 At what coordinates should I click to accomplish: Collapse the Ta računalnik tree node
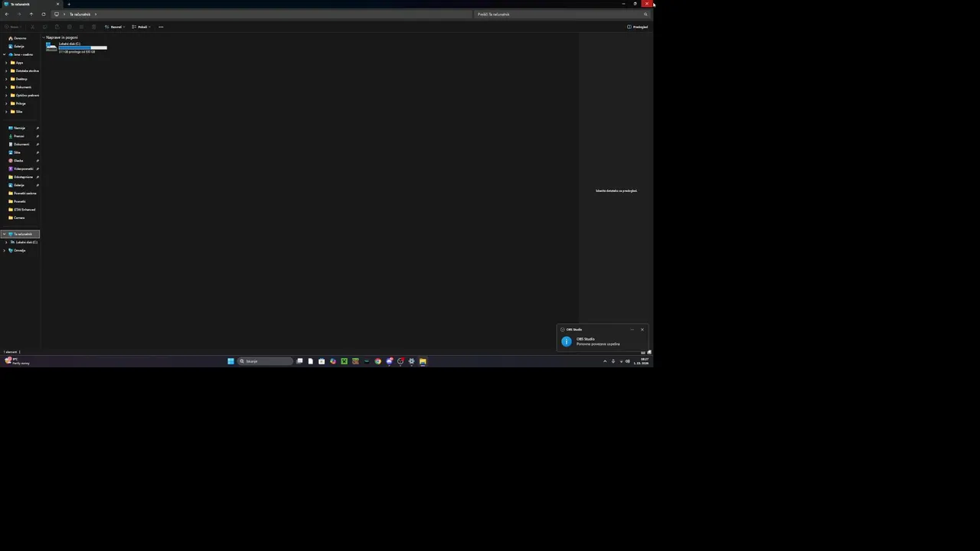click(5, 234)
